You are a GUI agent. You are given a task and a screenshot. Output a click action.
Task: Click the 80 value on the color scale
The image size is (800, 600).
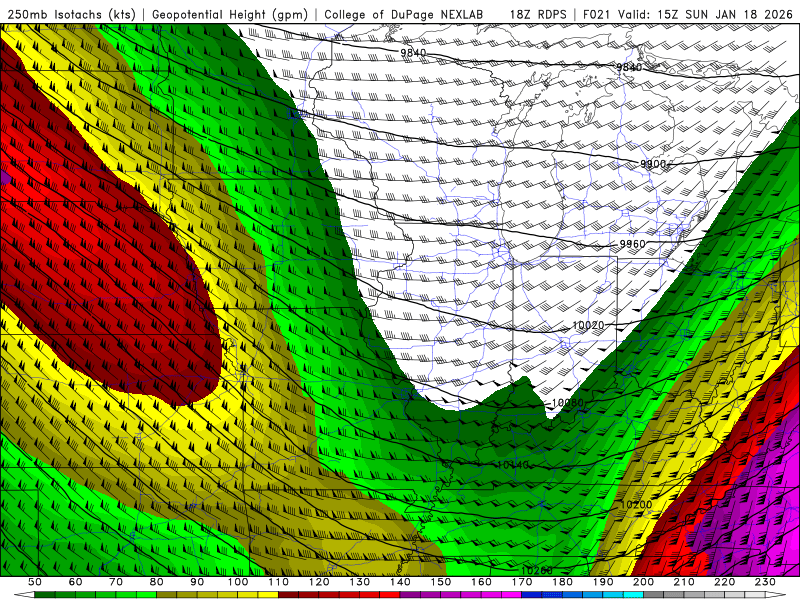click(157, 582)
